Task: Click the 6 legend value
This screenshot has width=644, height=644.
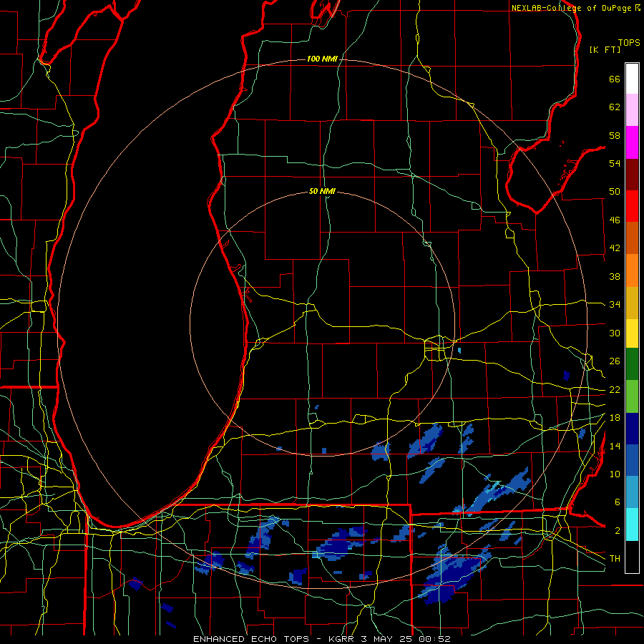Action: tap(617, 502)
